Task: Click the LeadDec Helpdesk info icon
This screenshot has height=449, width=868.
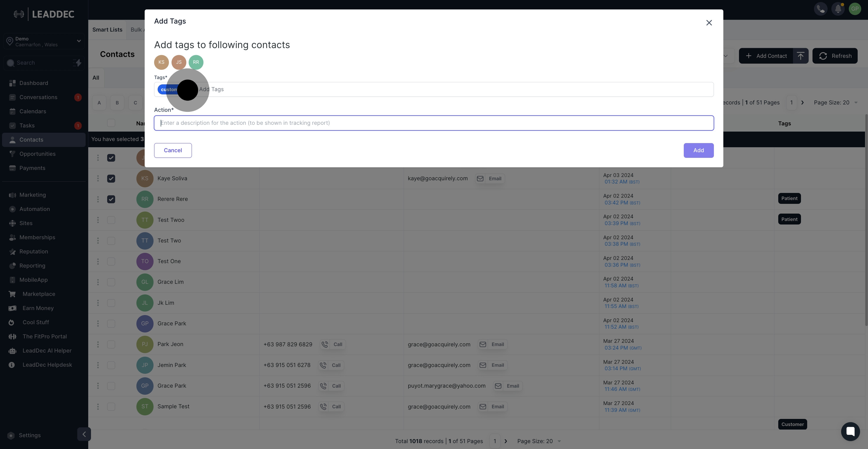Action: point(12,365)
